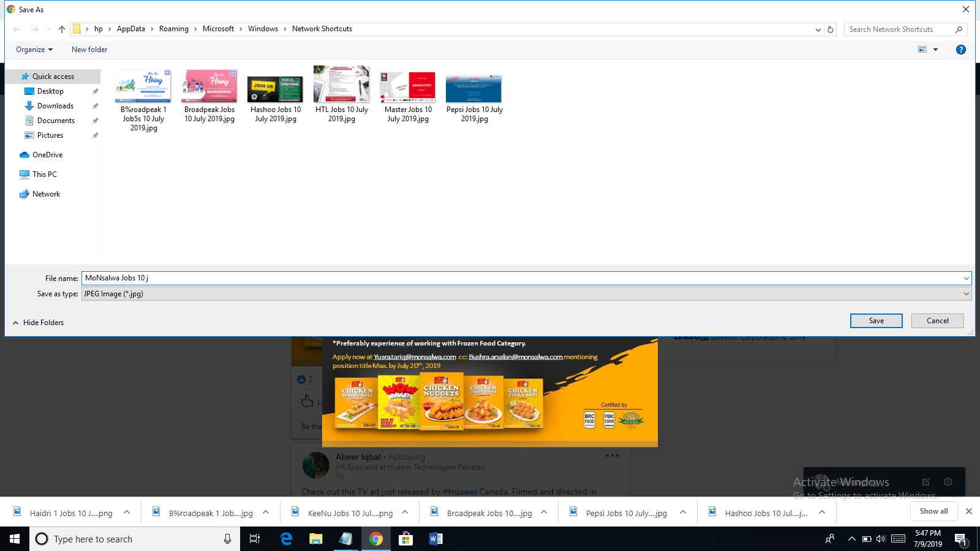
Task: Click the Refresh icon beside address bar
Action: (x=831, y=29)
